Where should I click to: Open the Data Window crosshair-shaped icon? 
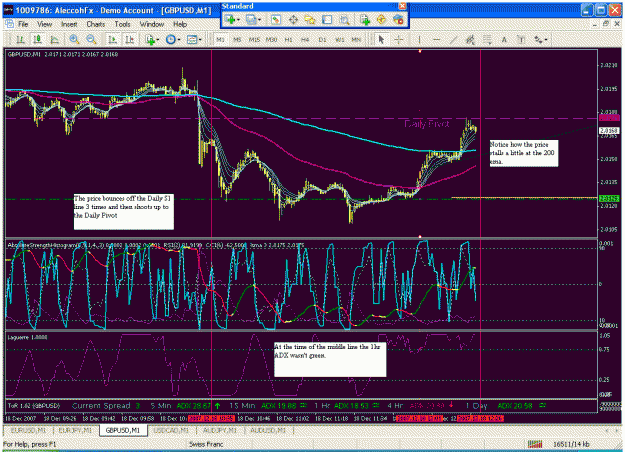click(x=293, y=20)
